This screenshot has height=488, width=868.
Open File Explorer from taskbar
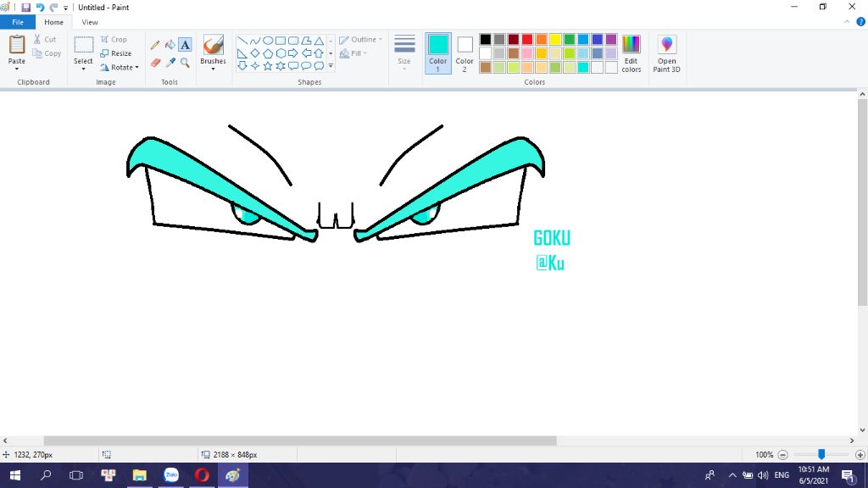pyautogui.click(x=140, y=475)
